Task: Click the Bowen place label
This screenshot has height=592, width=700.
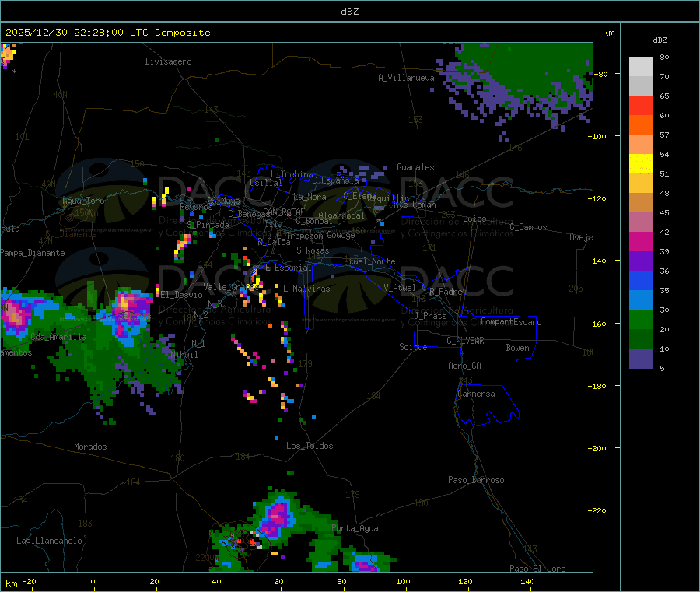Action: (x=518, y=348)
